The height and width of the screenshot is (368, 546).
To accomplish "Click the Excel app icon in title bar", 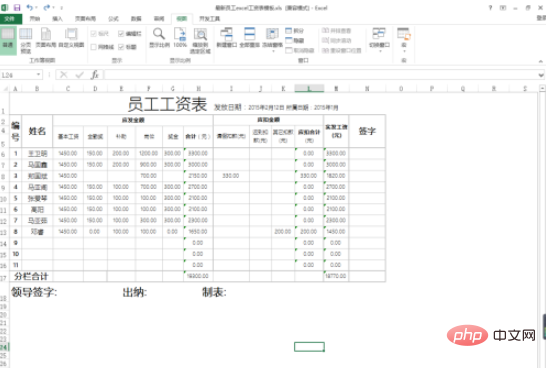I will [5, 7].
